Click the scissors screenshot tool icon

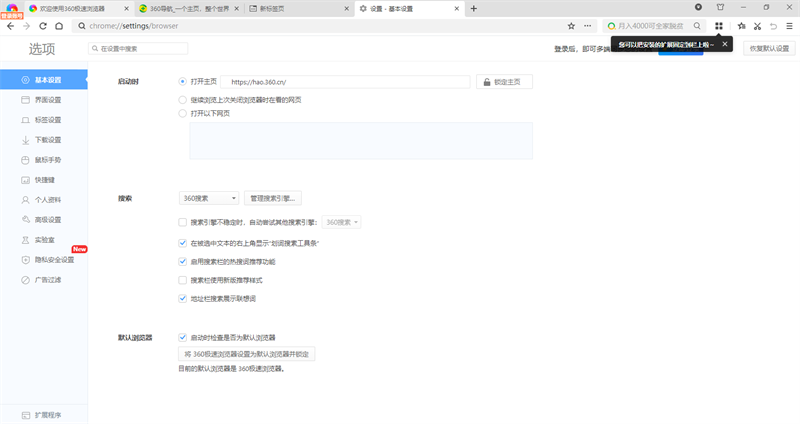point(757,26)
